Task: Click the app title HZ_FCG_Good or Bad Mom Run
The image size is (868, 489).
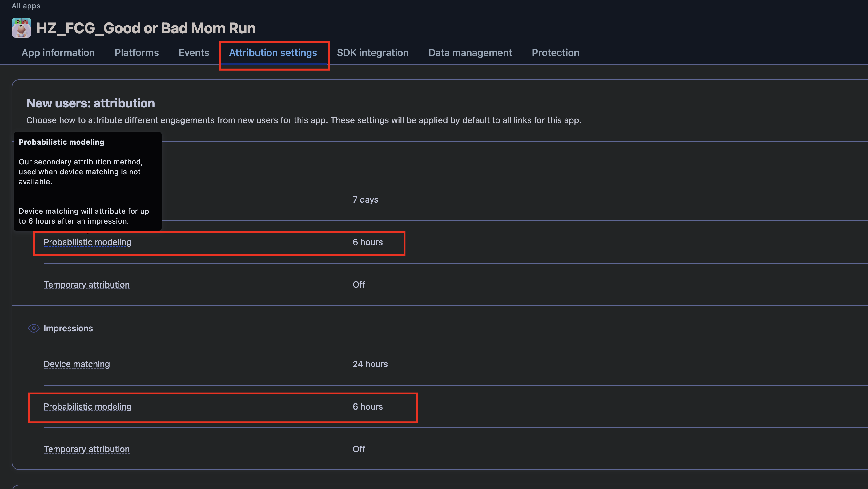Action: tap(146, 28)
